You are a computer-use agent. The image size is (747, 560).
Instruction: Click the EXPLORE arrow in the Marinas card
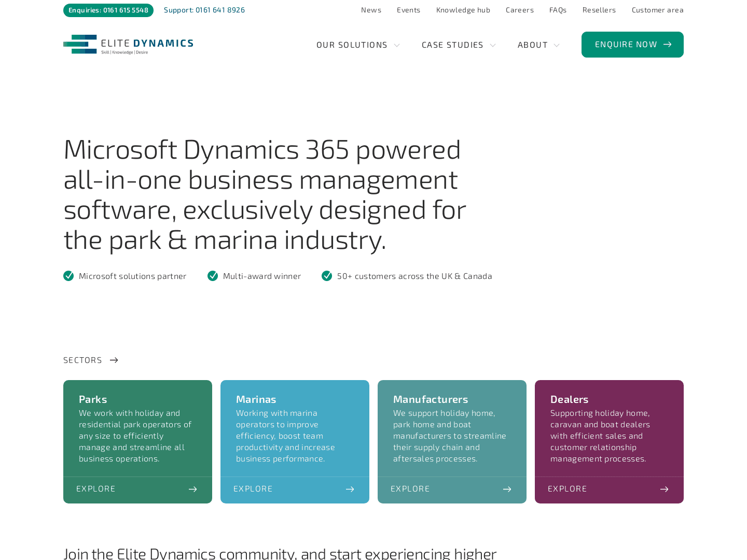click(350, 488)
